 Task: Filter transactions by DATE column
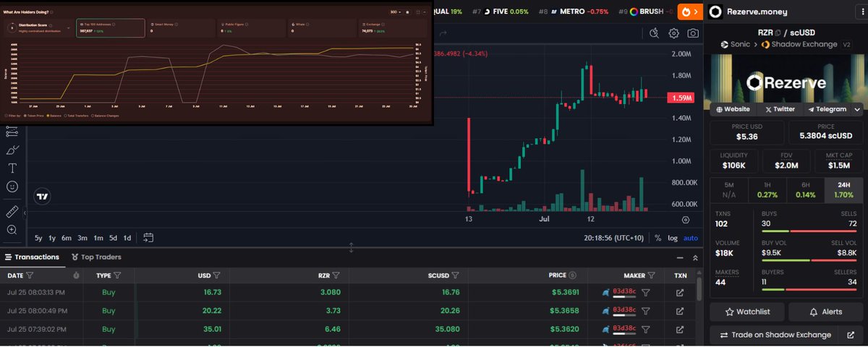click(x=30, y=275)
